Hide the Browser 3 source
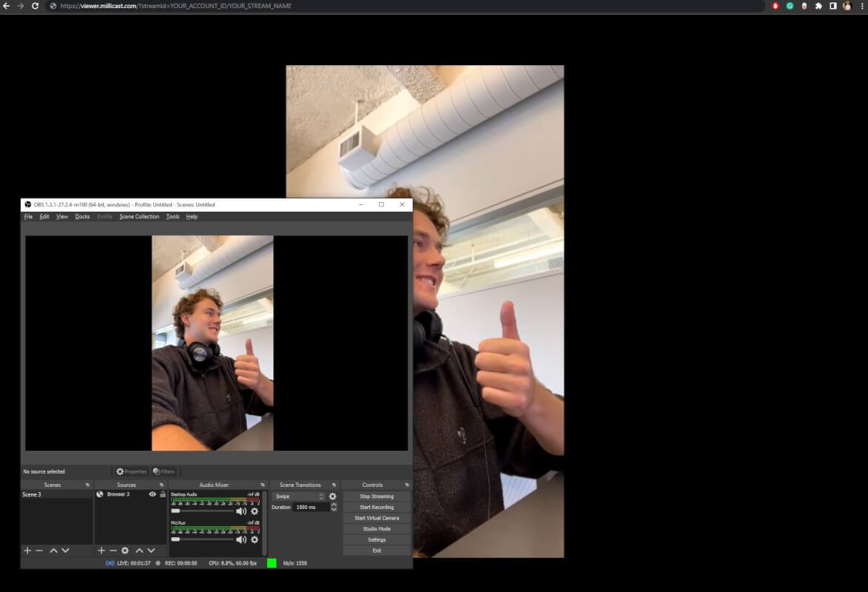 pyautogui.click(x=152, y=494)
